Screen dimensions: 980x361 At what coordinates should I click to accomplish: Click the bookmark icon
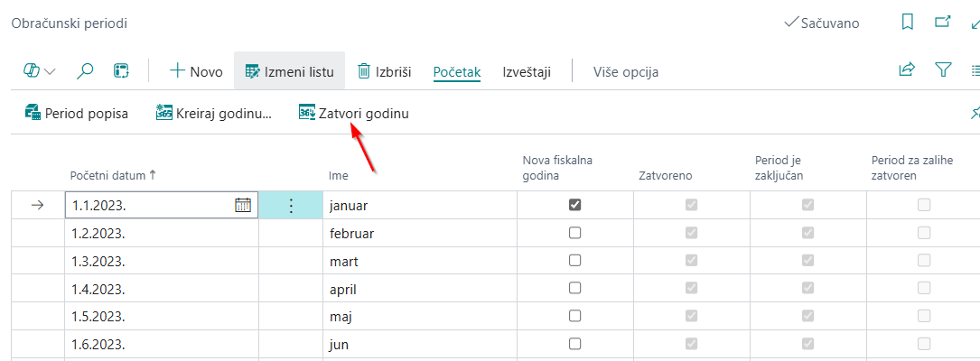908,23
